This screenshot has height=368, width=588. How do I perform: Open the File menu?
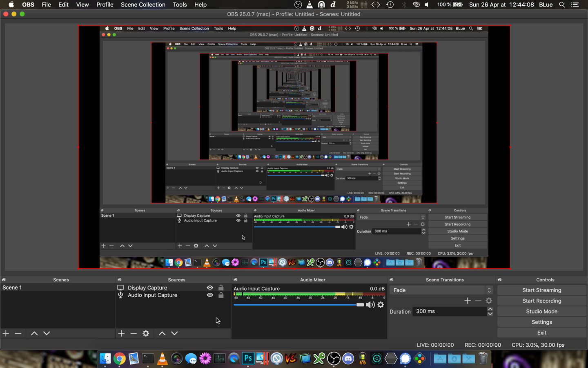click(46, 4)
